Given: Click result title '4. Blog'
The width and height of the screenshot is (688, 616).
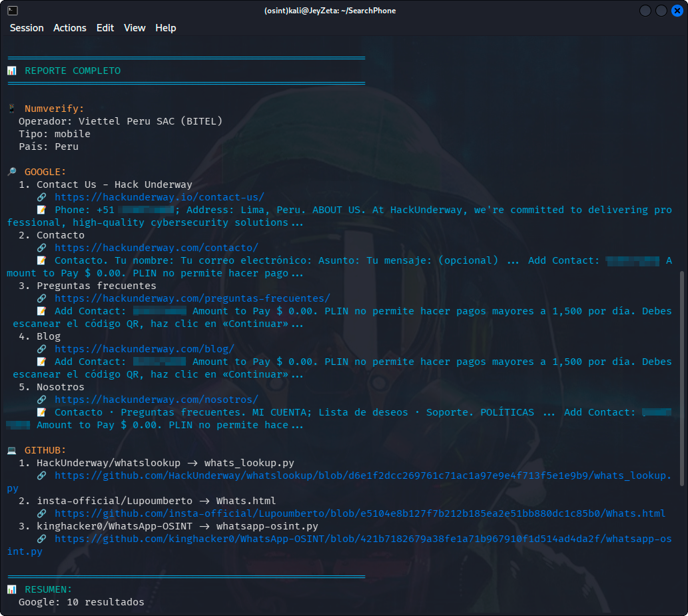Looking at the screenshot, I should pyautogui.click(x=39, y=336).
